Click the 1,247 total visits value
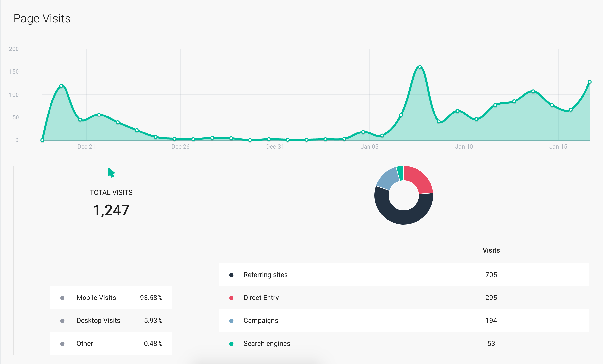603x364 pixels. [x=111, y=210]
